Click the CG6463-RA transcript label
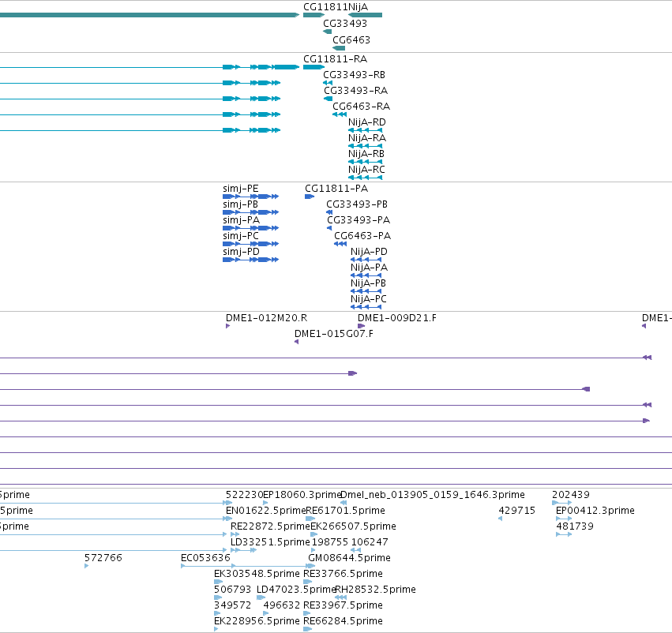This screenshot has height=633, width=672. 362,107
